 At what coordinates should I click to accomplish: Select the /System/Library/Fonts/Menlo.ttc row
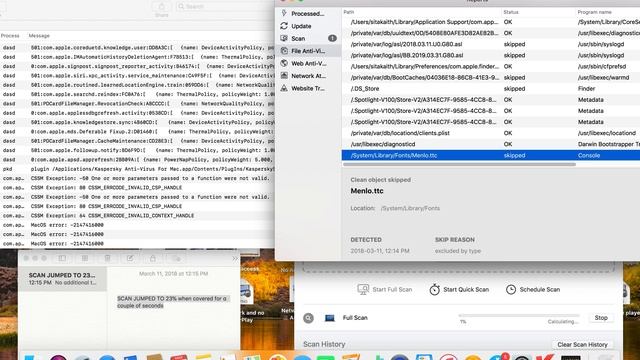point(491,155)
